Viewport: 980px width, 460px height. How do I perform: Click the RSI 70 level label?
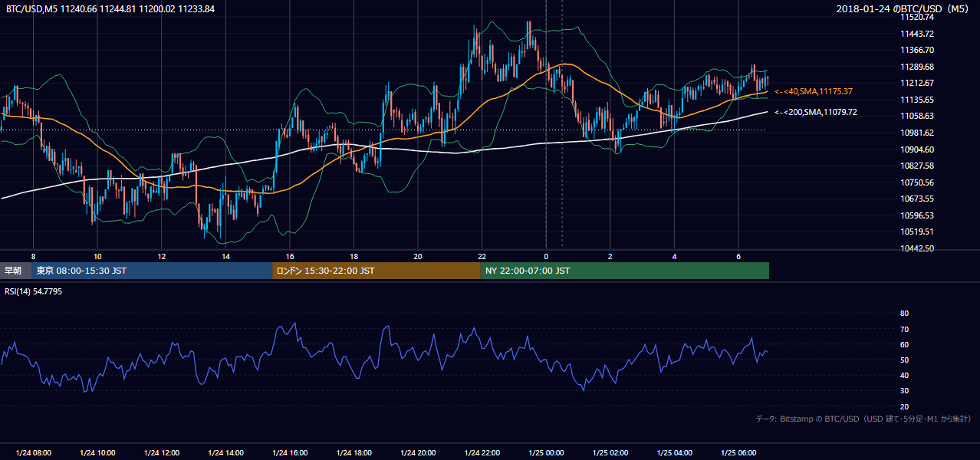[x=904, y=329]
